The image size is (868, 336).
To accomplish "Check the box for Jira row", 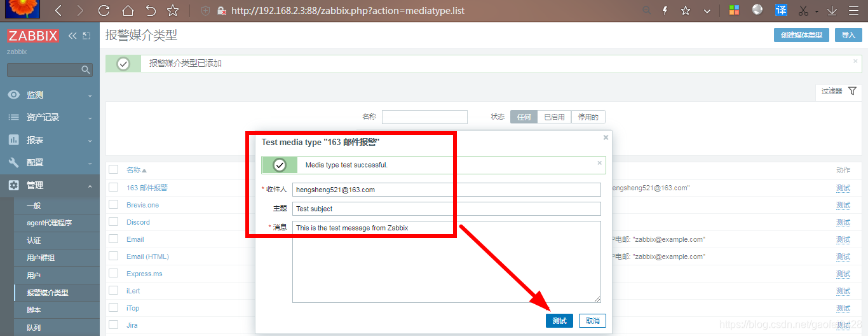I will coord(113,325).
